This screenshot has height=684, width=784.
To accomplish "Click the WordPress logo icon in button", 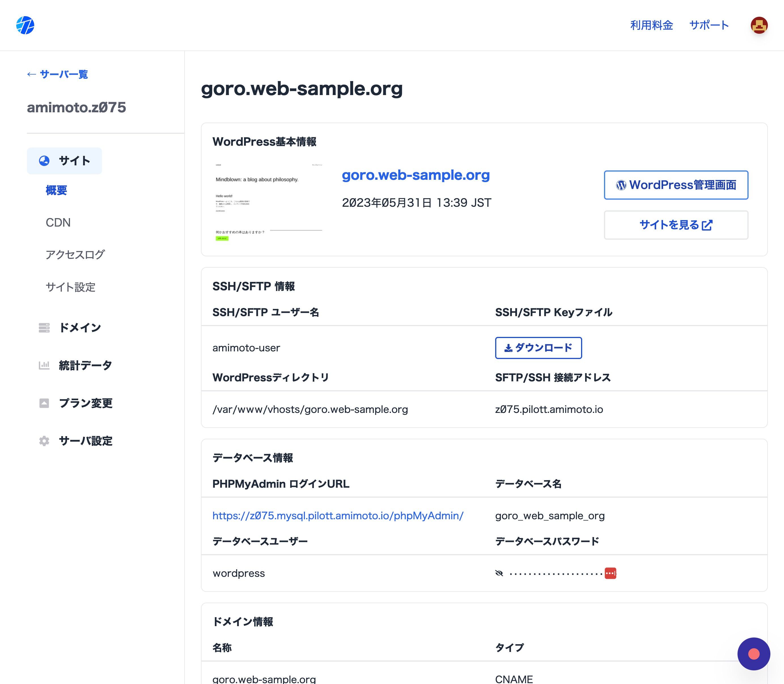I will [621, 185].
